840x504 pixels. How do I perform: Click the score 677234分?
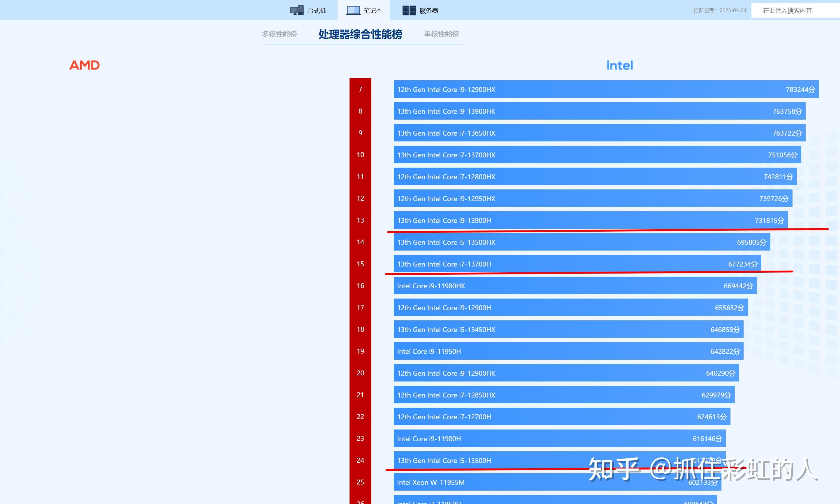coord(743,264)
